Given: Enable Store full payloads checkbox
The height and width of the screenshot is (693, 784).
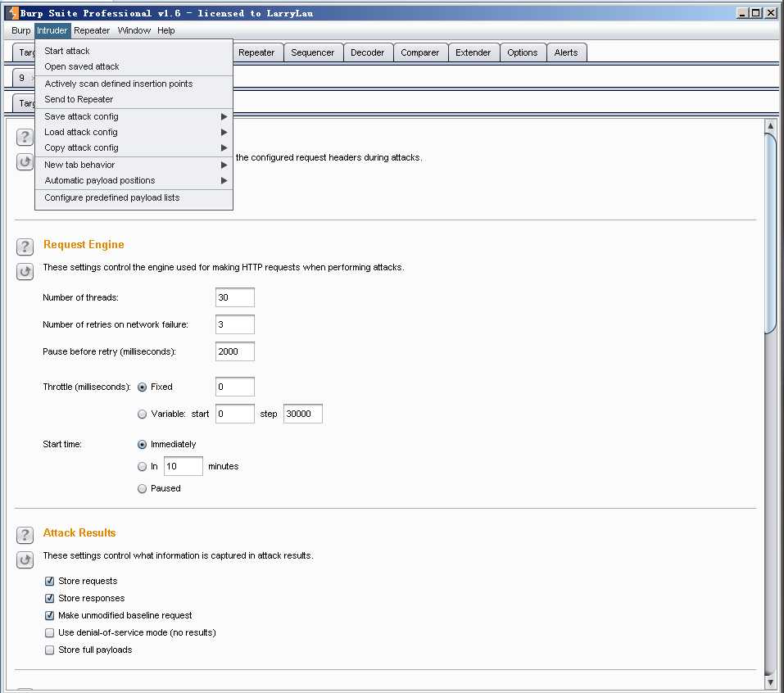Looking at the screenshot, I should click(49, 650).
